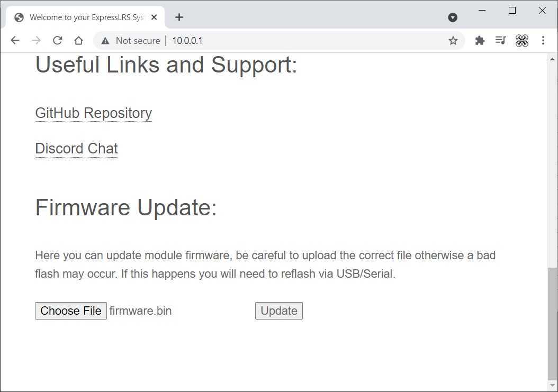
Task: Open the Extensions puzzle piece menu
Action: (480, 41)
